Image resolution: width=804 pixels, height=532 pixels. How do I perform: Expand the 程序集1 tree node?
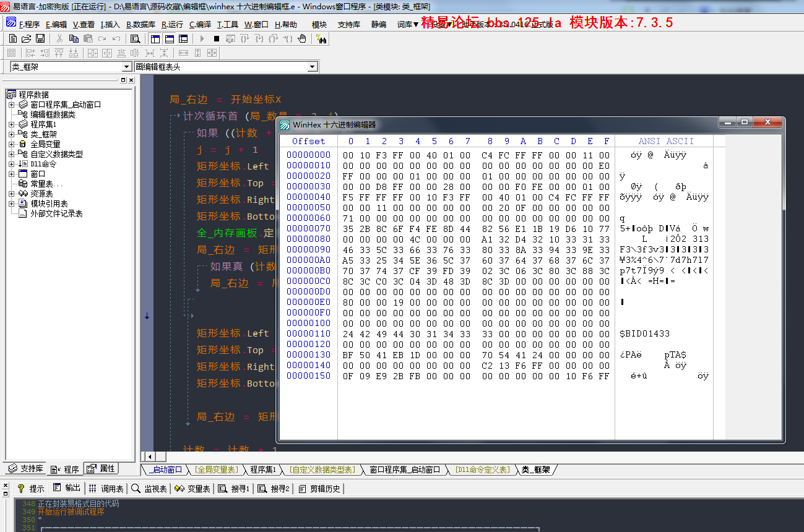pos(12,124)
